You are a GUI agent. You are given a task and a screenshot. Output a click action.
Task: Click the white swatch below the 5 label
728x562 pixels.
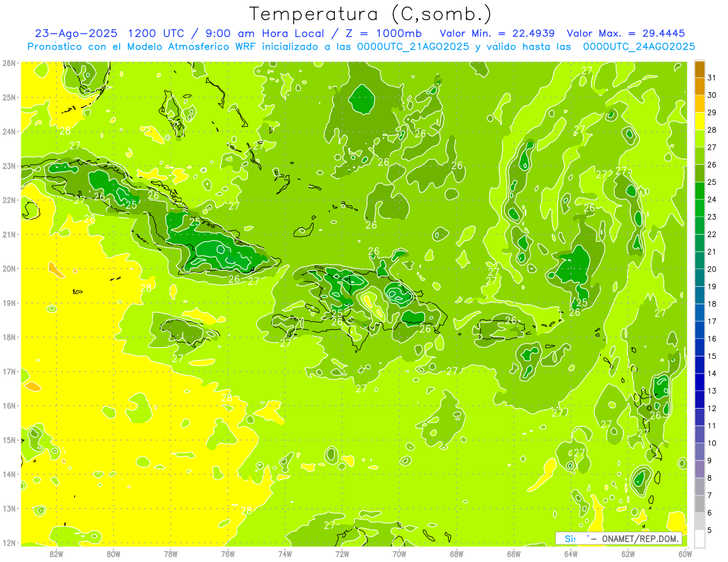pyautogui.click(x=699, y=538)
